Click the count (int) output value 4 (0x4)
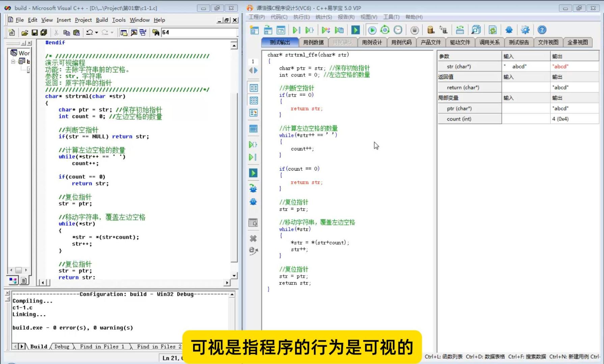 click(560, 119)
